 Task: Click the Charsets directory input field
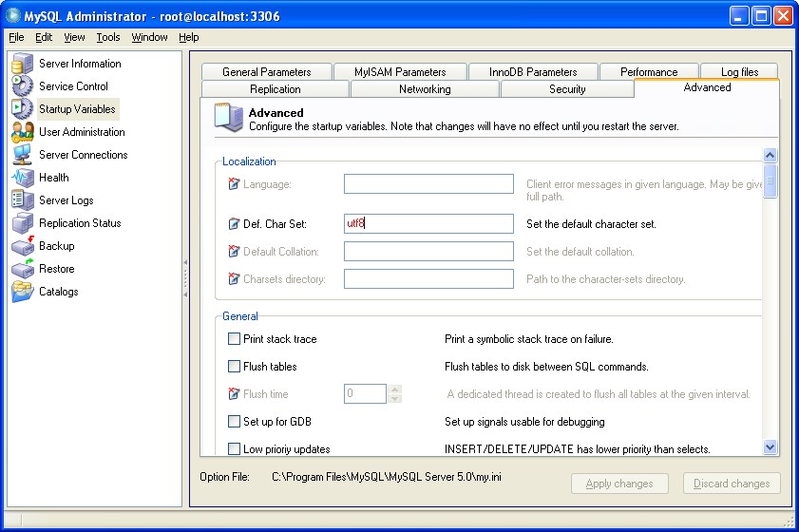coord(428,278)
